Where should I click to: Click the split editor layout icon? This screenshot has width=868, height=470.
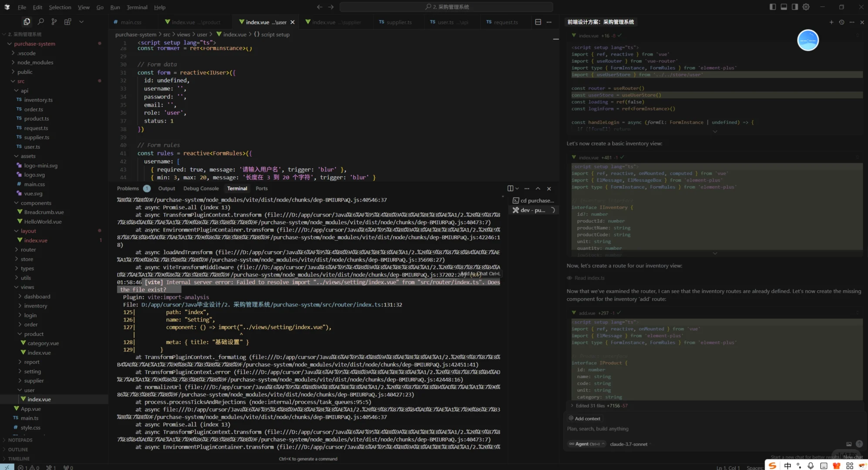538,22
